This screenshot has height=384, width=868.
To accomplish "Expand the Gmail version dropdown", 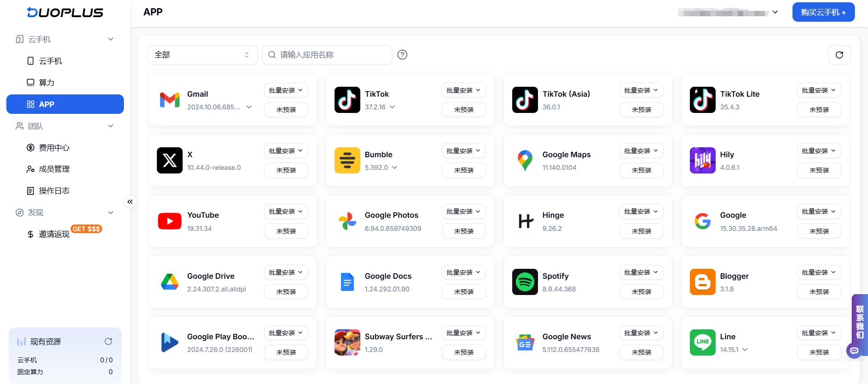I will [x=249, y=107].
